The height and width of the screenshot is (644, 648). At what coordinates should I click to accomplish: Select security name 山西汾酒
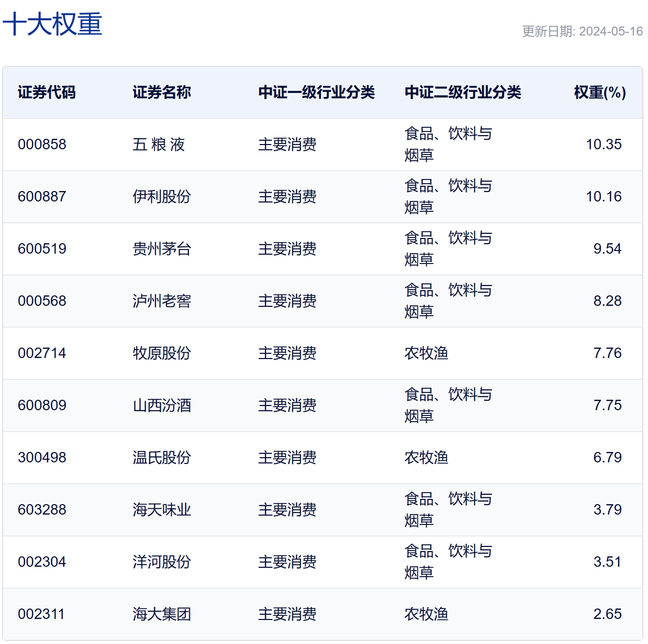[162, 406]
